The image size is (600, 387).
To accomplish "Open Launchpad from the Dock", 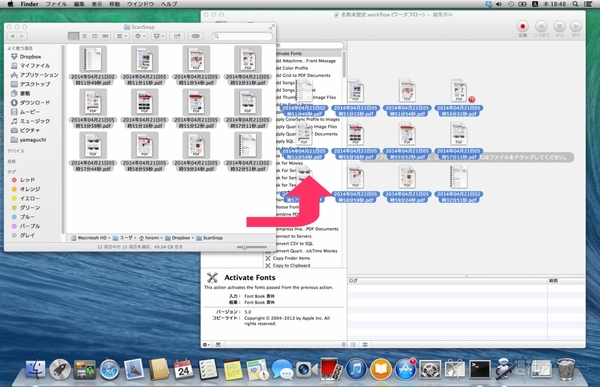I will tap(60, 370).
